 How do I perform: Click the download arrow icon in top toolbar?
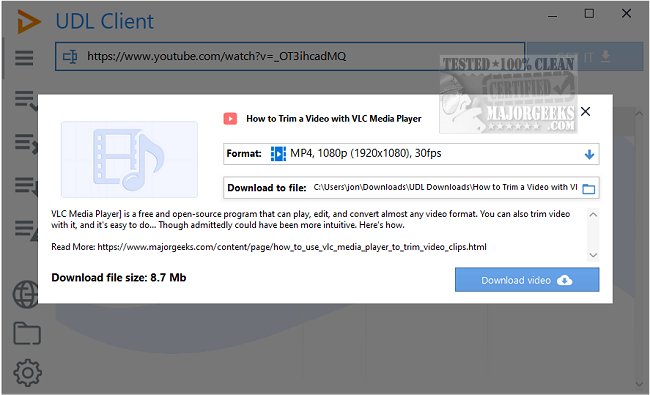pyautogui.click(x=606, y=56)
